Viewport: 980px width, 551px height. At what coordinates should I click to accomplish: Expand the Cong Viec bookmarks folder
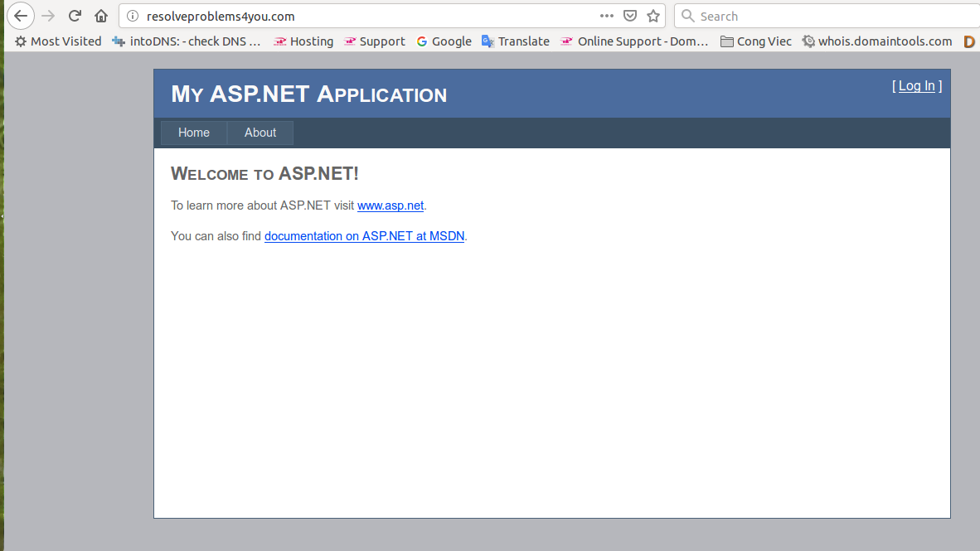tap(756, 41)
